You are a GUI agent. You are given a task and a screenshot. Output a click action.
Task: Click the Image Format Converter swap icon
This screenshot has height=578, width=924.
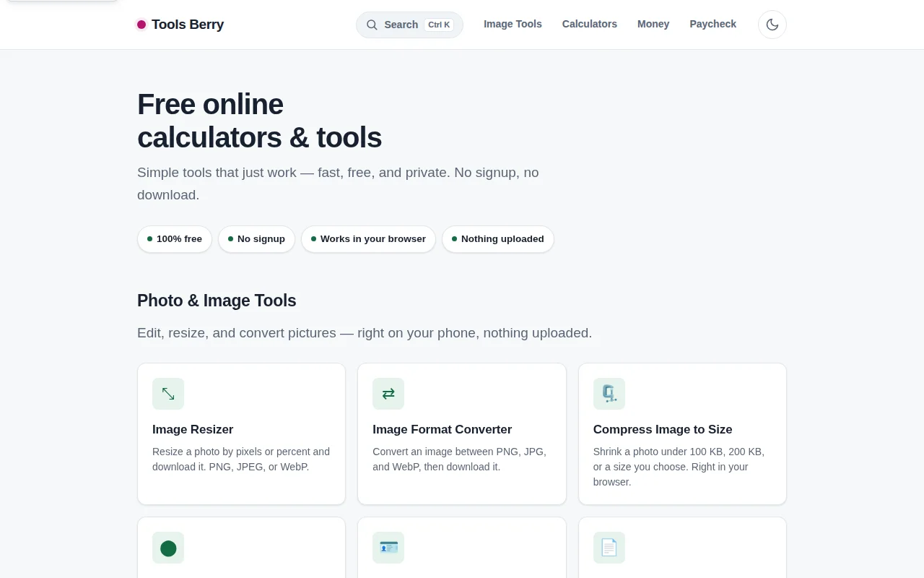[388, 394]
